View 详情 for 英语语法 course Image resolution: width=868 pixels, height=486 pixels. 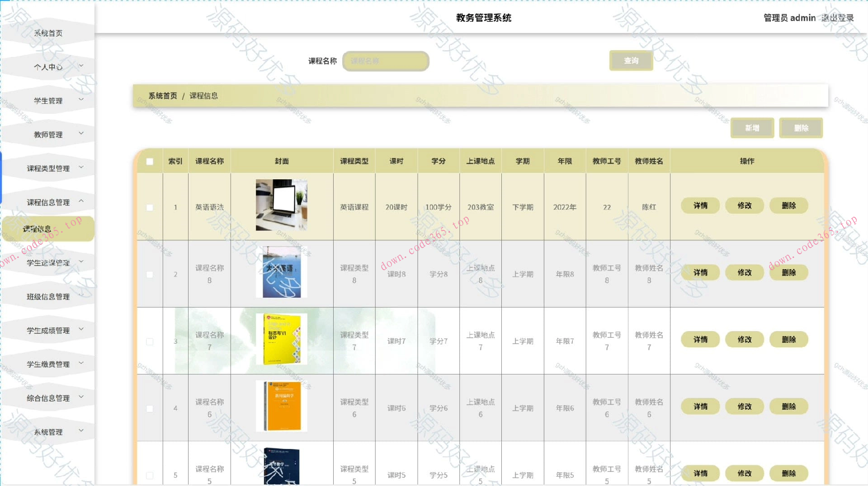coord(700,206)
